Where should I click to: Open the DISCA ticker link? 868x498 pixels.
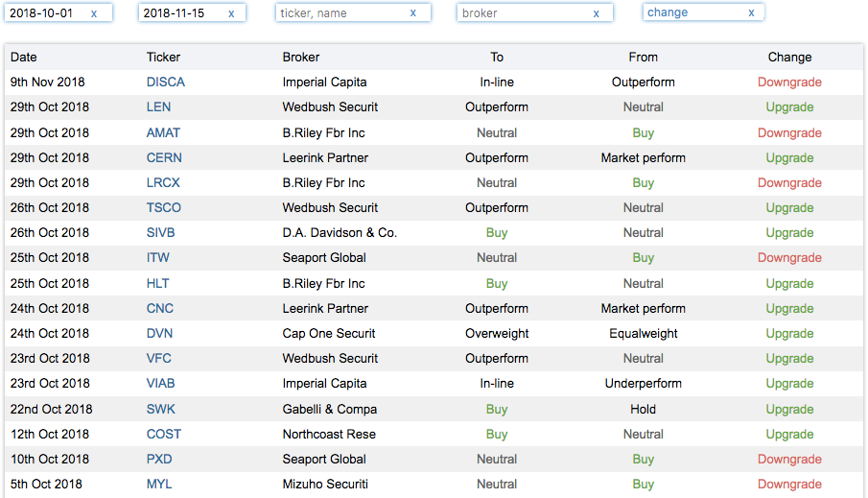[166, 82]
